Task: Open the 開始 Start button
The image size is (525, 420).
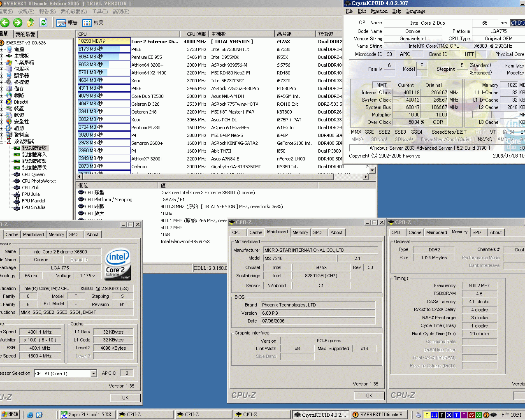Action: tap(10, 415)
